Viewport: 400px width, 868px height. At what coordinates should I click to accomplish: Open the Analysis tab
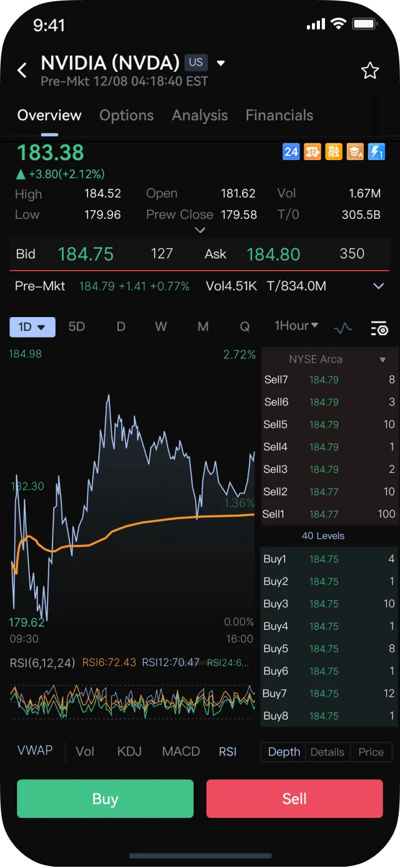coord(200,115)
